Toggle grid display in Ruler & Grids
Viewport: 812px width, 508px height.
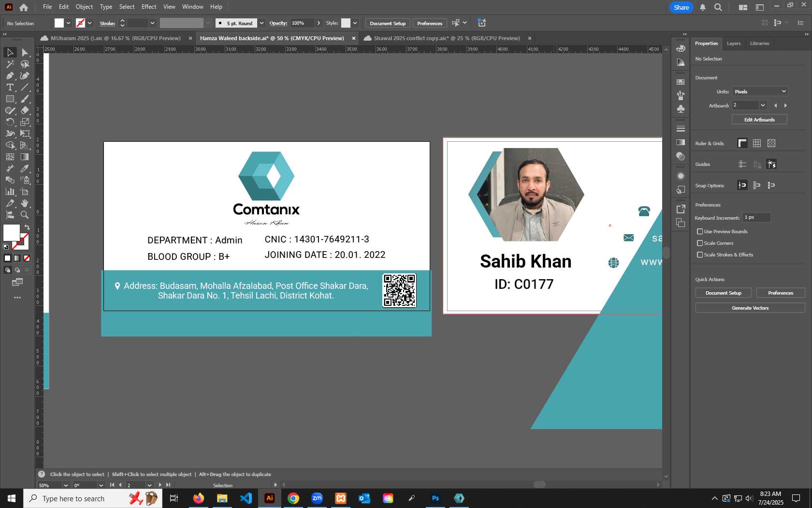[x=757, y=143]
